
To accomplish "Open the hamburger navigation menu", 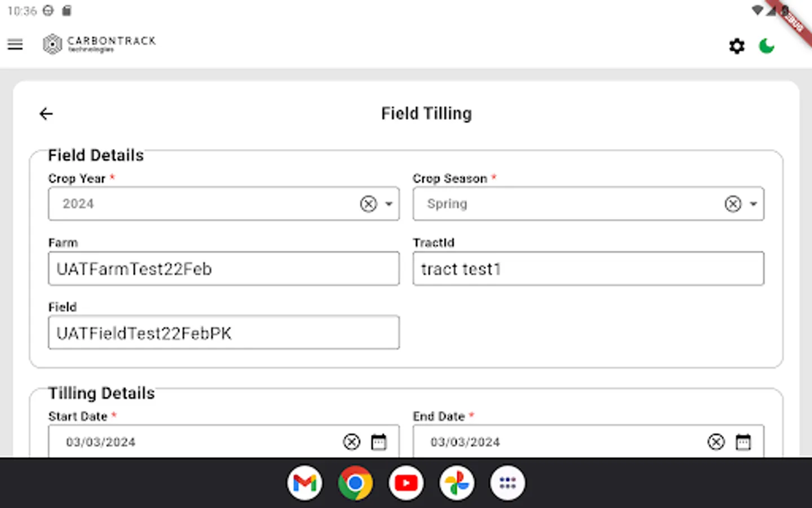I will [x=15, y=45].
